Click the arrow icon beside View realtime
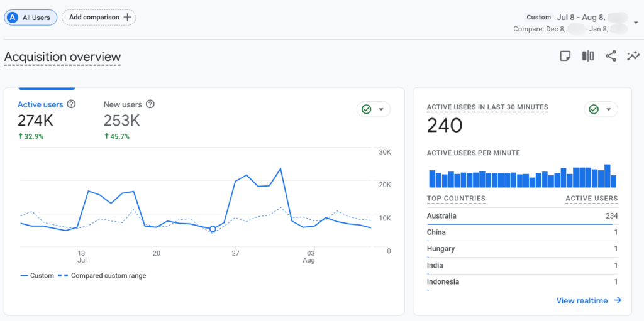This screenshot has width=644, height=321. point(618,300)
